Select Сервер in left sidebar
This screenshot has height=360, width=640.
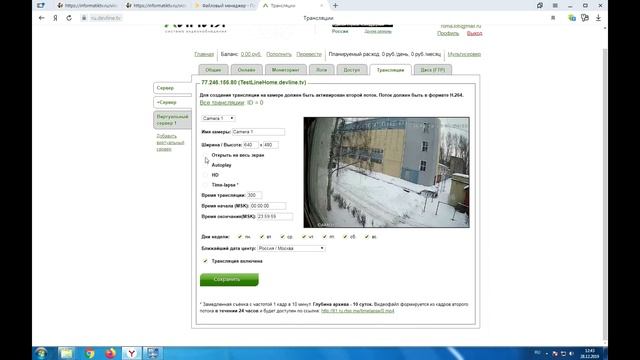click(x=173, y=88)
